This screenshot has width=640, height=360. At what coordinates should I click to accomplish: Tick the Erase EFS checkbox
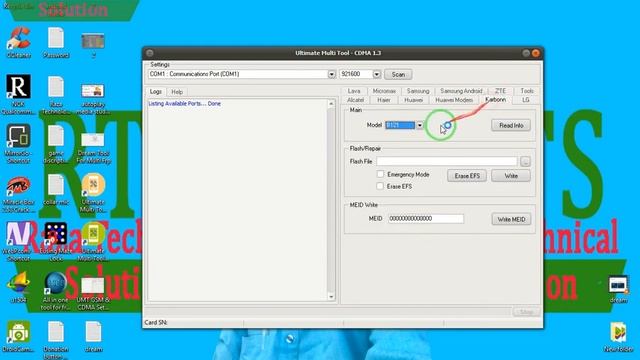(380, 186)
